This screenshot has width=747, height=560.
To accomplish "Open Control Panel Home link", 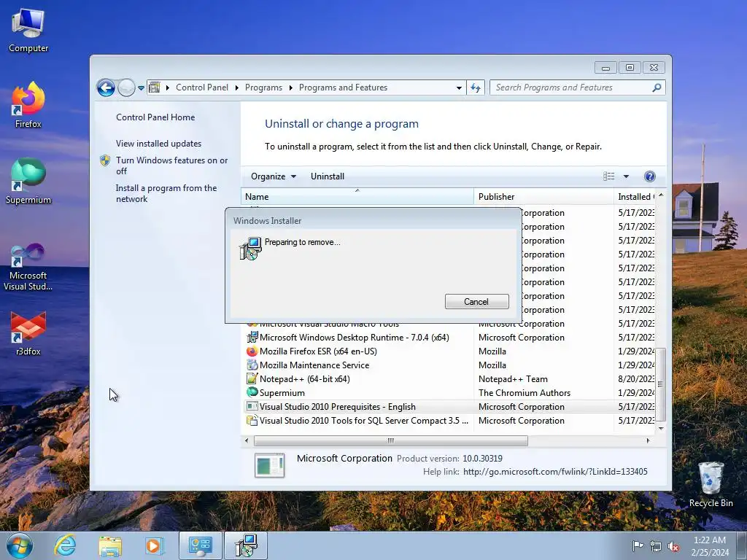I will [155, 117].
